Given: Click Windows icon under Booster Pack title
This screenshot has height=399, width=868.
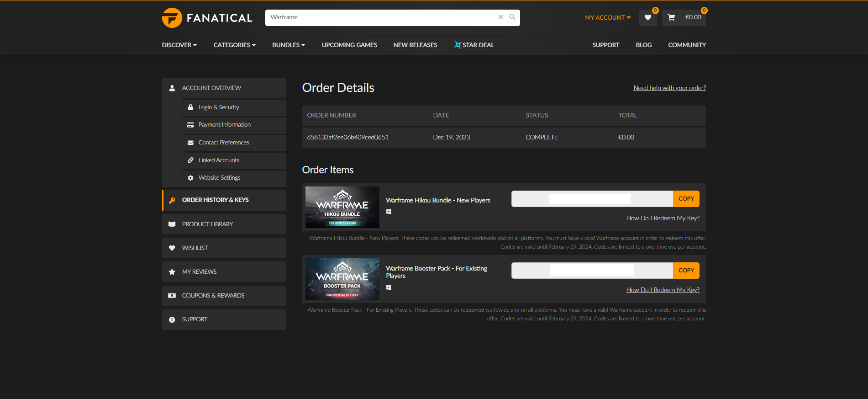Looking at the screenshot, I should click(x=389, y=287).
